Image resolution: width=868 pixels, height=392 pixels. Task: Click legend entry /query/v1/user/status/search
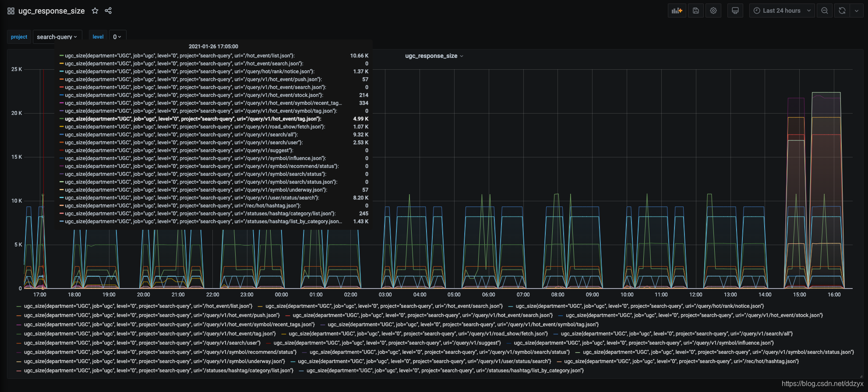tap(425, 361)
